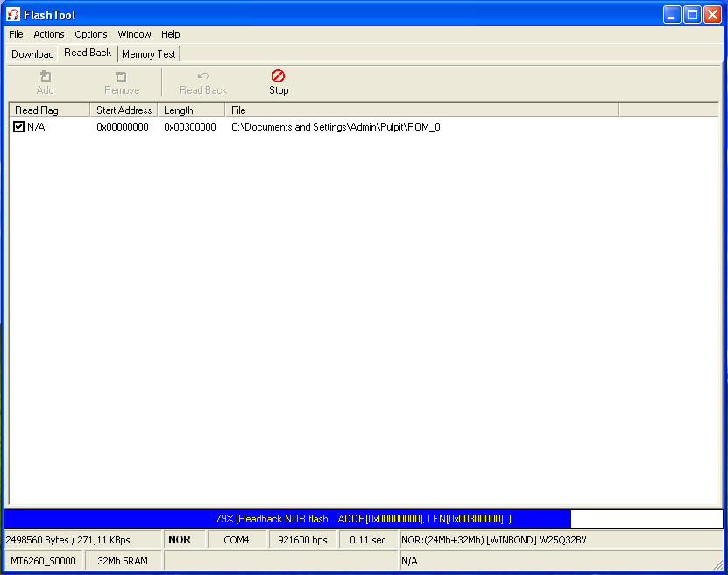Open the Window menu
The width and height of the screenshot is (728, 575).
pyautogui.click(x=134, y=34)
